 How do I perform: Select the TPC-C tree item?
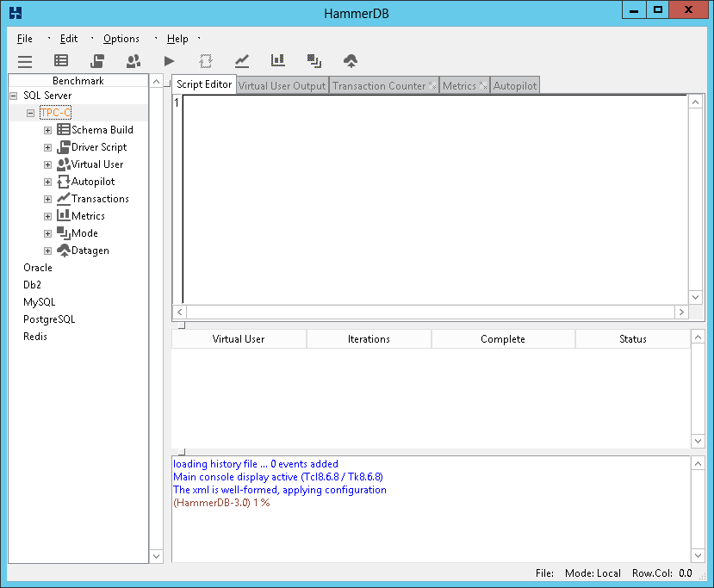pyautogui.click(x=56, y=113)
